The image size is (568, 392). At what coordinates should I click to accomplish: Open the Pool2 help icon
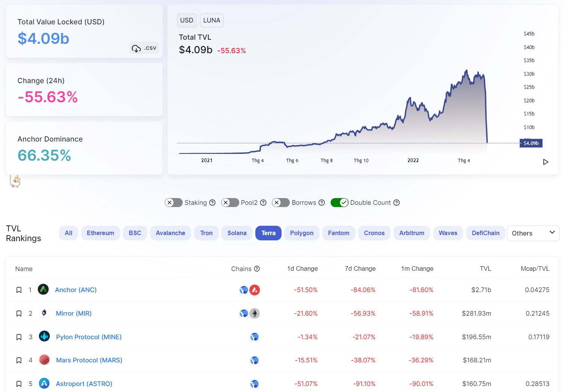click(263, 203)
